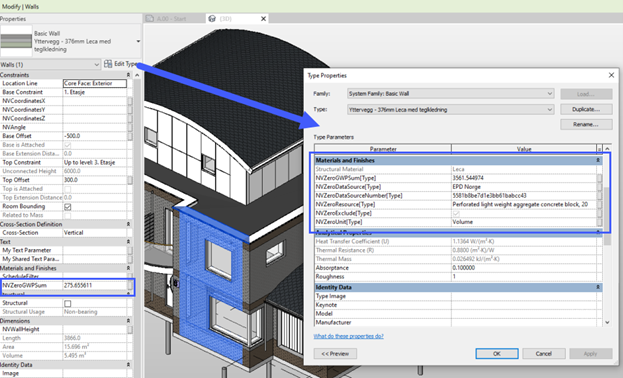Screen dimensions: 623x378
Task: Click the 3D view tab icon
Action: [x=212, y=18]
